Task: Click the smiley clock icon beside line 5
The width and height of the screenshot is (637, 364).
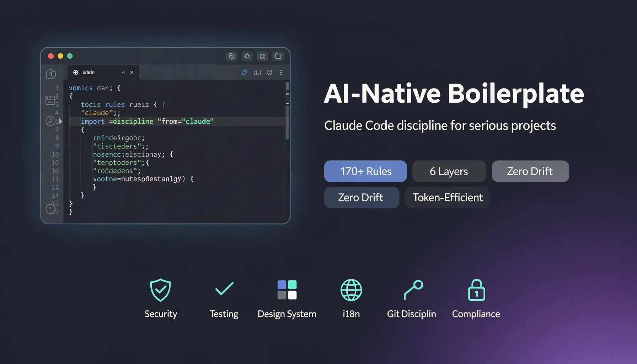Action: 50,121
